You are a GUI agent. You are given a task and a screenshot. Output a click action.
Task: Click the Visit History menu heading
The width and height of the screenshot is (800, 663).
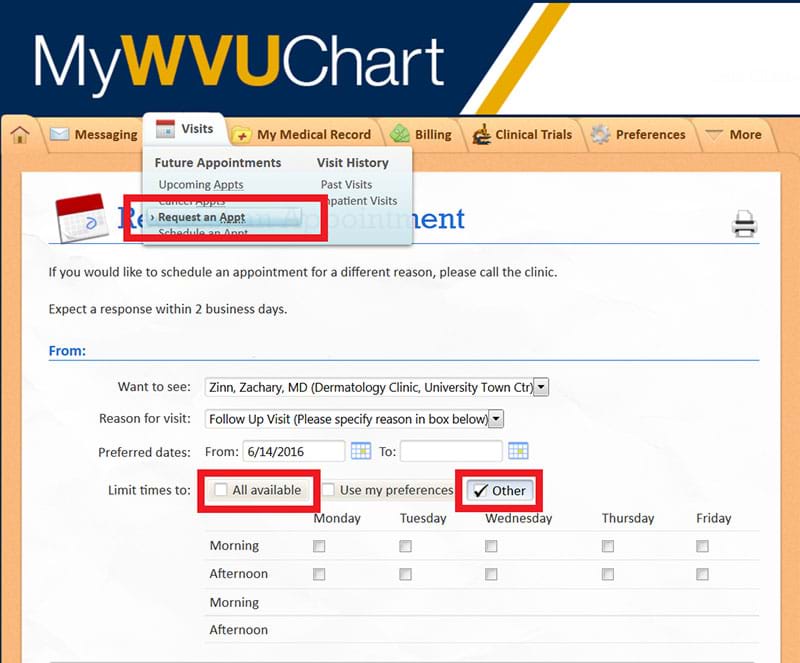point(353,162)
